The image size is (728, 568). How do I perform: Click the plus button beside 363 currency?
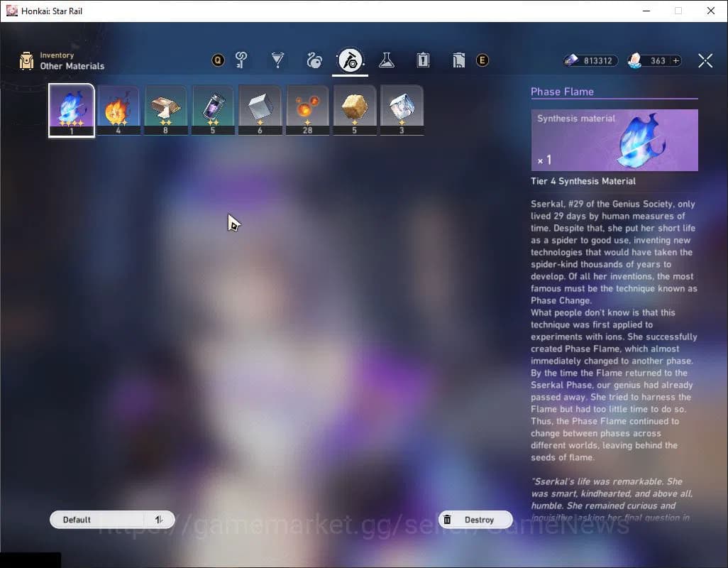(x=675, y=61)
